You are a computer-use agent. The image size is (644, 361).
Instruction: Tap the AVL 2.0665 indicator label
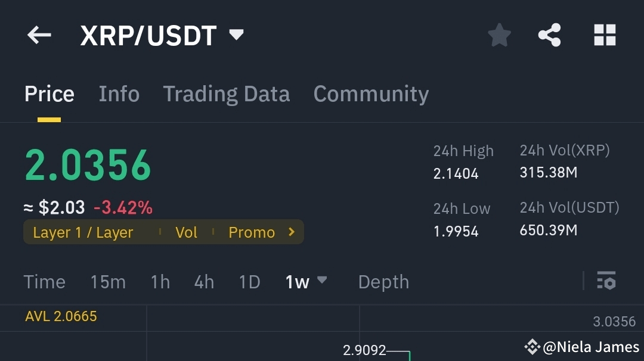61,316
